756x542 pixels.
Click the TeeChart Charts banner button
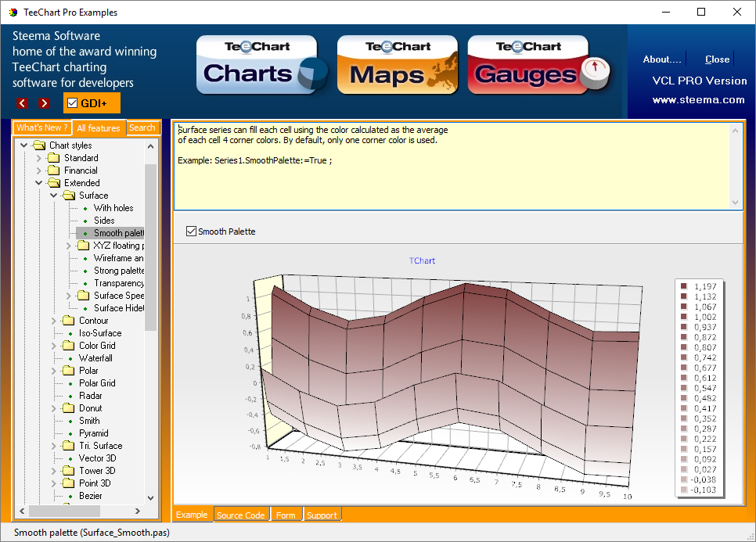262,65
